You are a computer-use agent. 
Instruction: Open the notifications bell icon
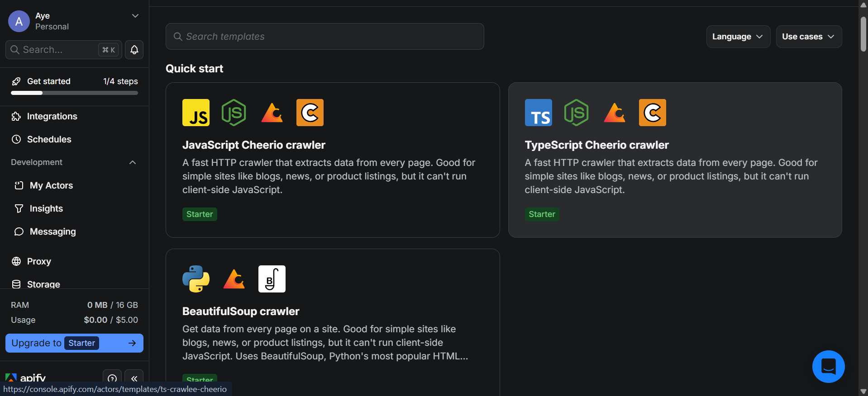(x=134, y=50)
